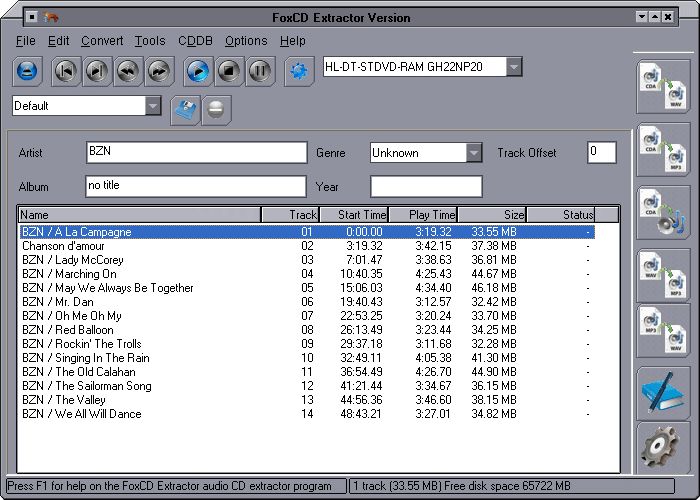700x500 pixels.
Task: Sort by the Size column header
Action: (x=492, y=215)
